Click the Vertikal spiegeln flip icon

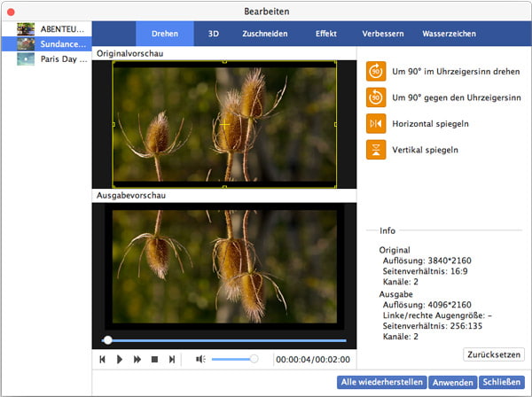(x=376, y=150)
